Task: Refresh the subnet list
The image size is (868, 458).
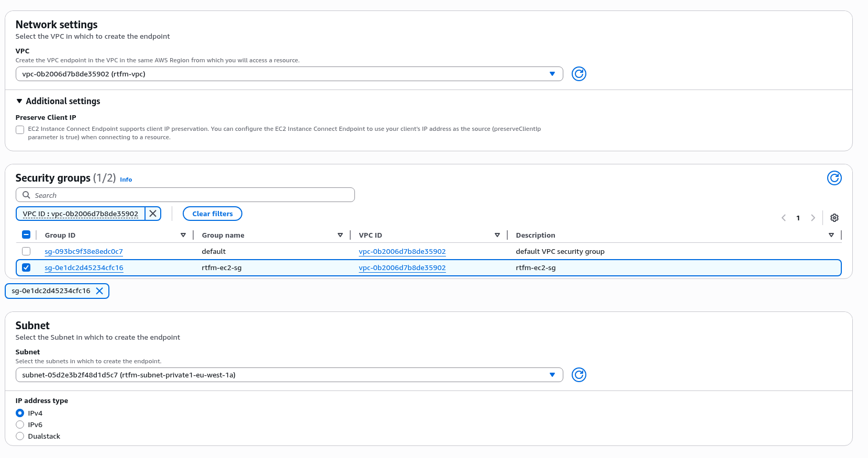Action: (578, 375)
